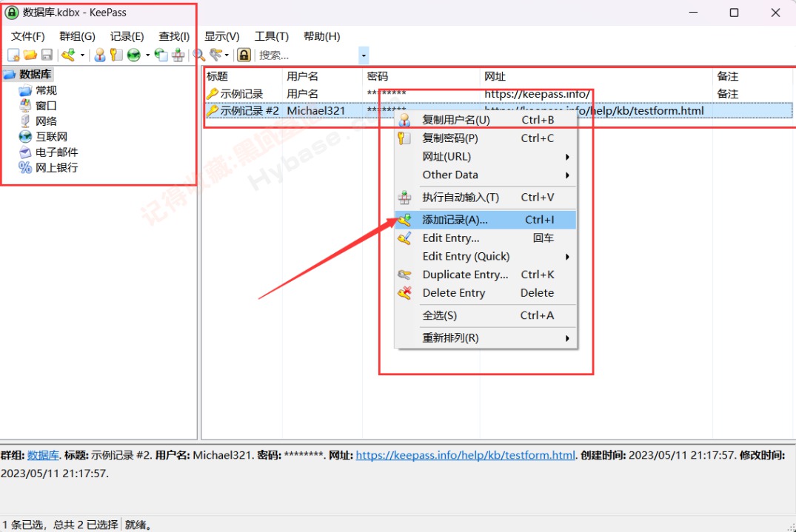Choose 全选(S) from the context menu

coord(485,315)
